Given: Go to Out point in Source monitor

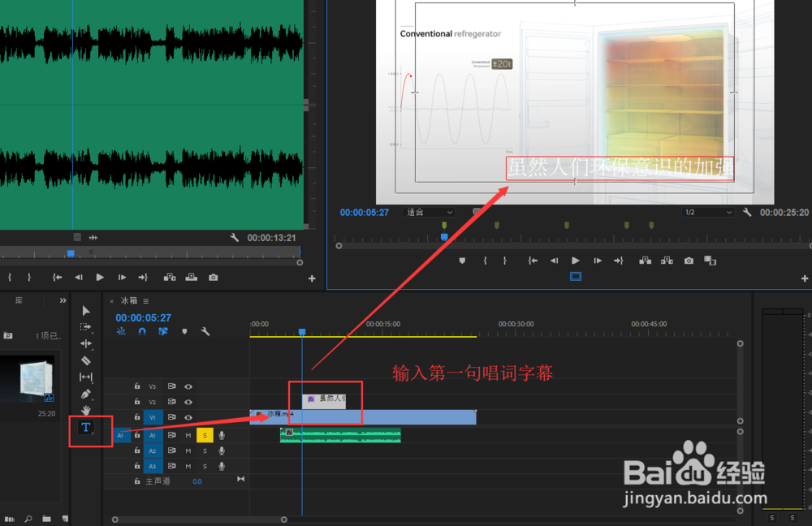Looking at the screenshot, I should click(x=144, y=278).
